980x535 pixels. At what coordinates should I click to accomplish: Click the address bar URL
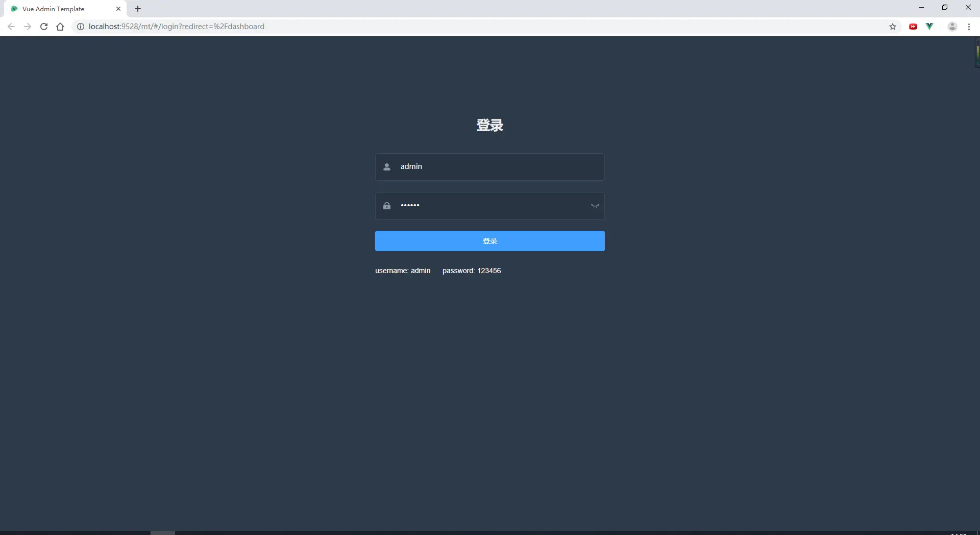177,27
